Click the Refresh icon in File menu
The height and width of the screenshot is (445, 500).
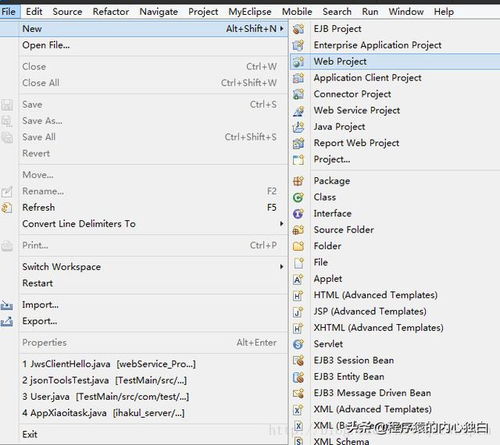tap(7, 208)
